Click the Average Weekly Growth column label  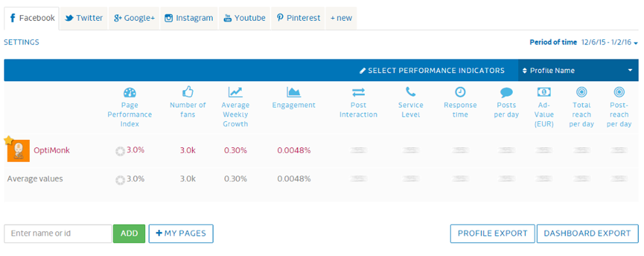(235, 115)
